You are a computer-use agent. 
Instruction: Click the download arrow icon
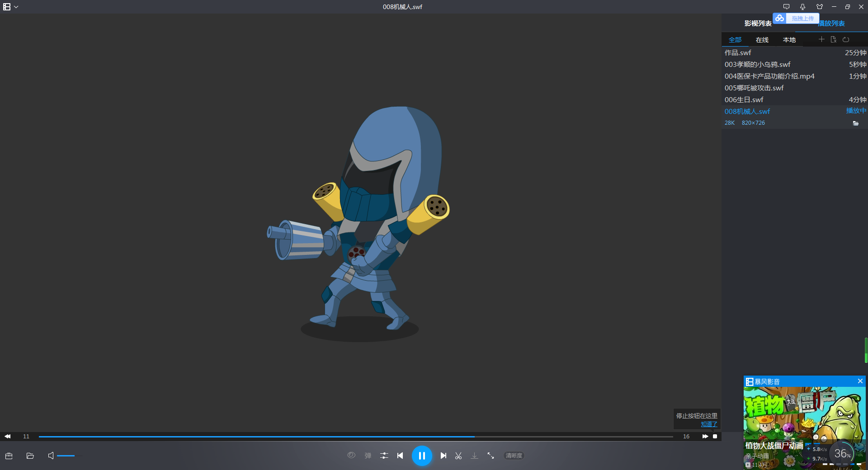474,456
